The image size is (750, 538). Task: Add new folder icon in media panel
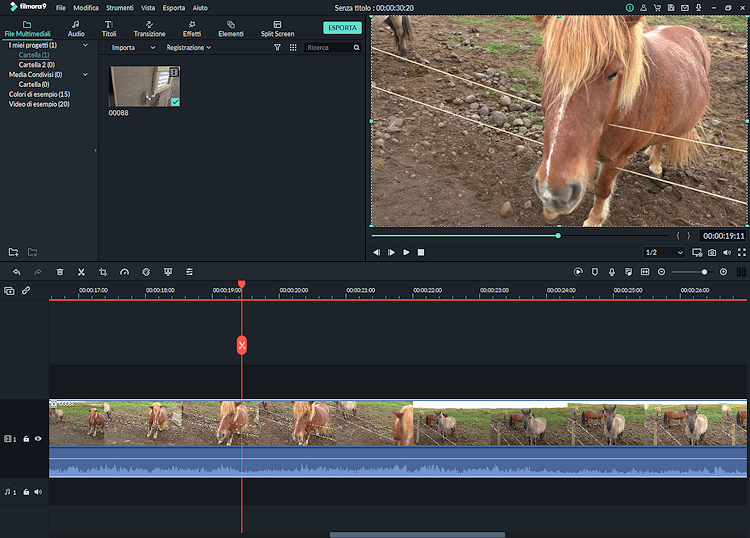[13, 252]
